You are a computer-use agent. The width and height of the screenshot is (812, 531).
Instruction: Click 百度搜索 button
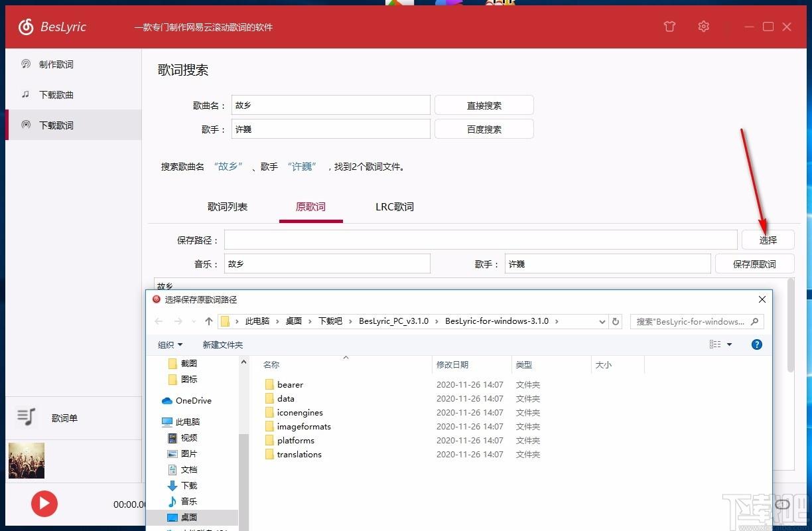(x=484, y=129)
